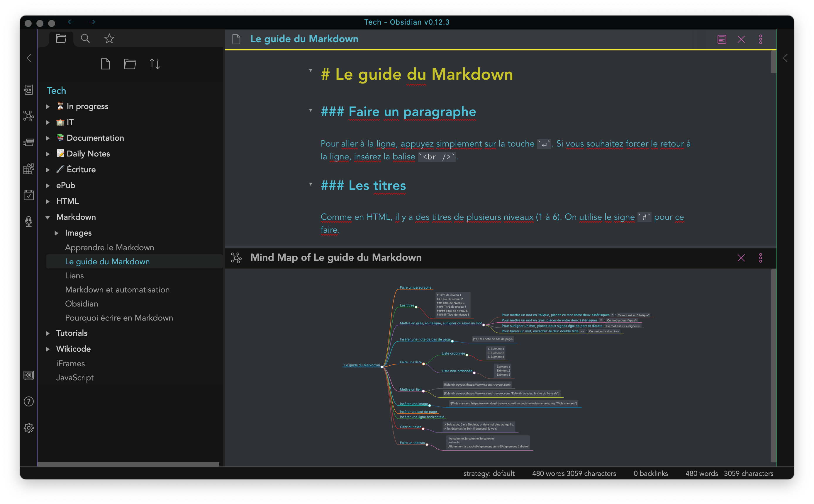The image size is (814, 504).
Task: Expand the Tutorials folder
Action: (48, 333)
